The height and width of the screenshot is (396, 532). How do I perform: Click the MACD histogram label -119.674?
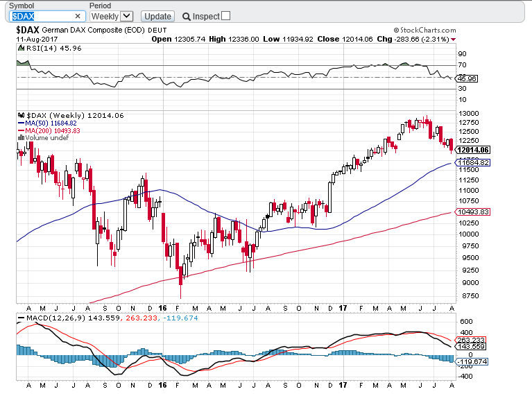472,362
